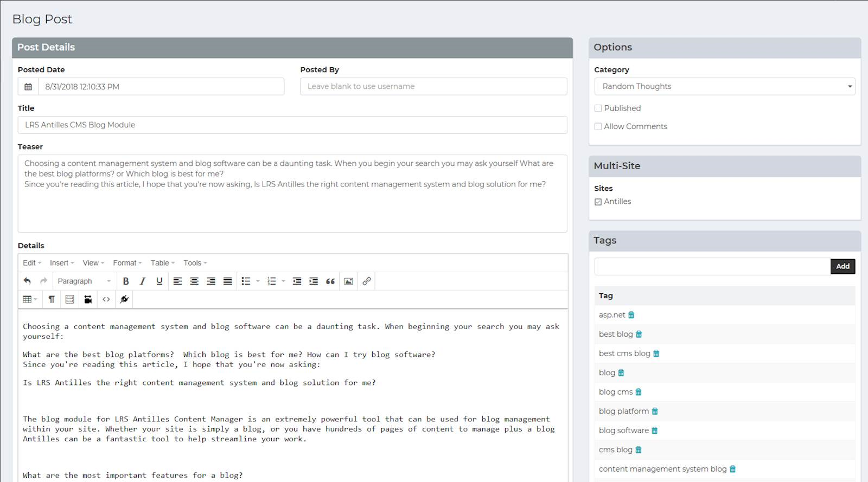Expand numbered list style options arrow

[283, 281]
